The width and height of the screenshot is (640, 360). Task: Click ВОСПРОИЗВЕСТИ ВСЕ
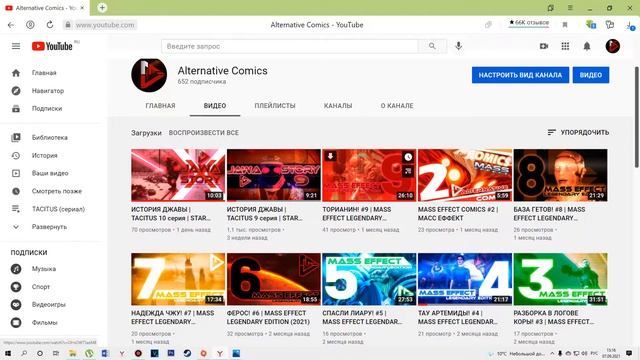pyautogui.click(x=204, y=133)
